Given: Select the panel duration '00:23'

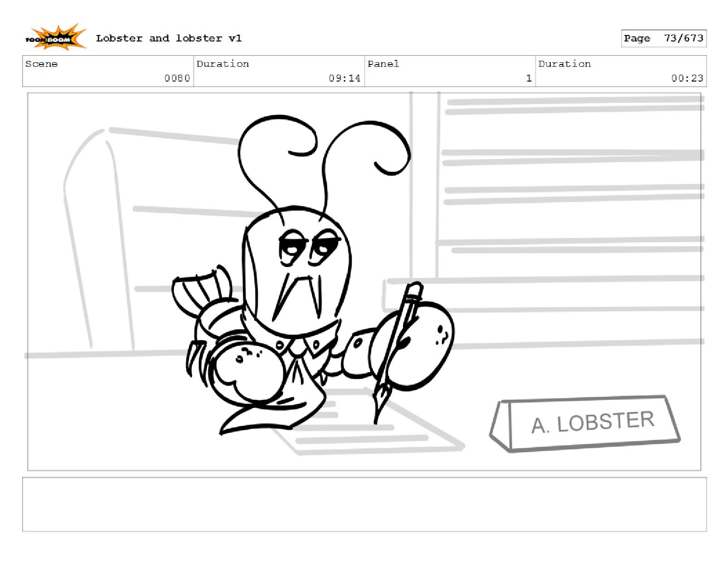Looking at the screenshot, I should (687, 78).
